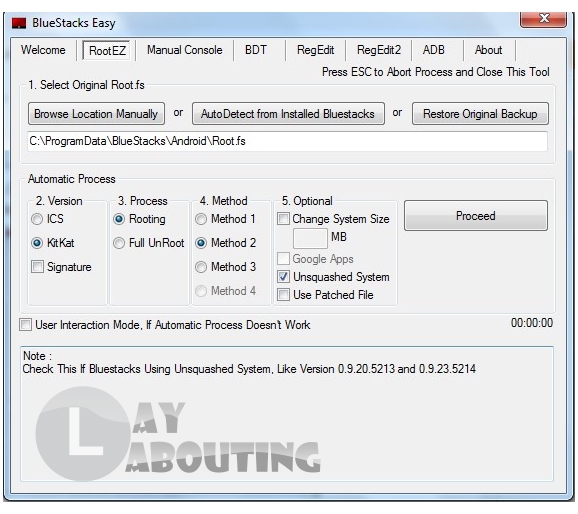Click Restore Original Backup button
The image size is (578, 514).
pos(480,114)
